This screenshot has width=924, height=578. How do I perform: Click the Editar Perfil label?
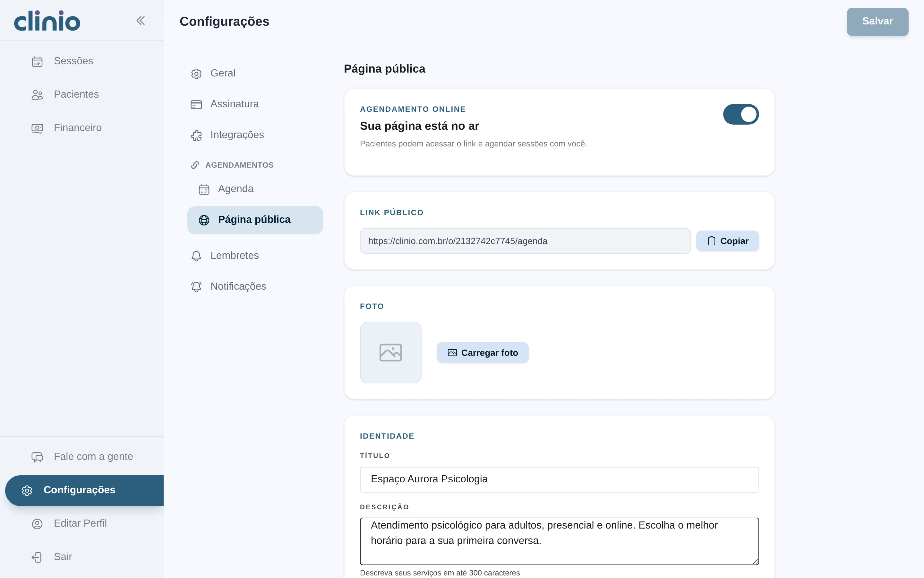pyautogui.click(x=80, y=523)
